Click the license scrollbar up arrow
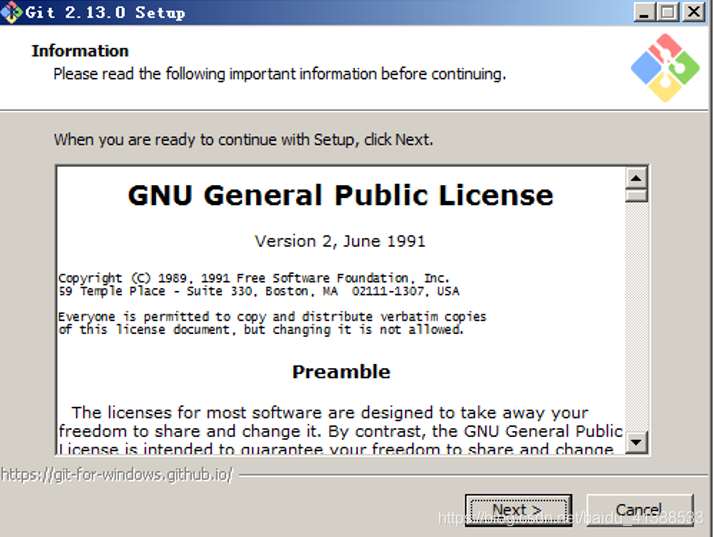714x537 pixels. [636, 178]
